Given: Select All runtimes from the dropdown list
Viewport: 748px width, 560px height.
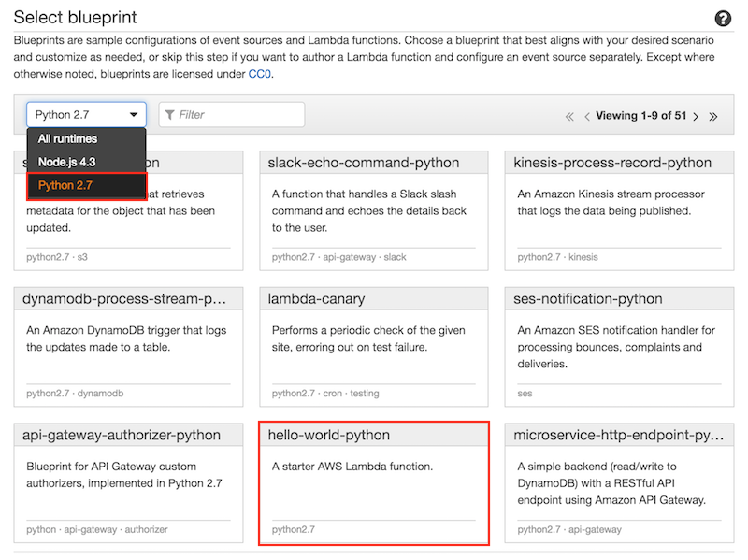Looking at the screenshot, I should point(86,138).
